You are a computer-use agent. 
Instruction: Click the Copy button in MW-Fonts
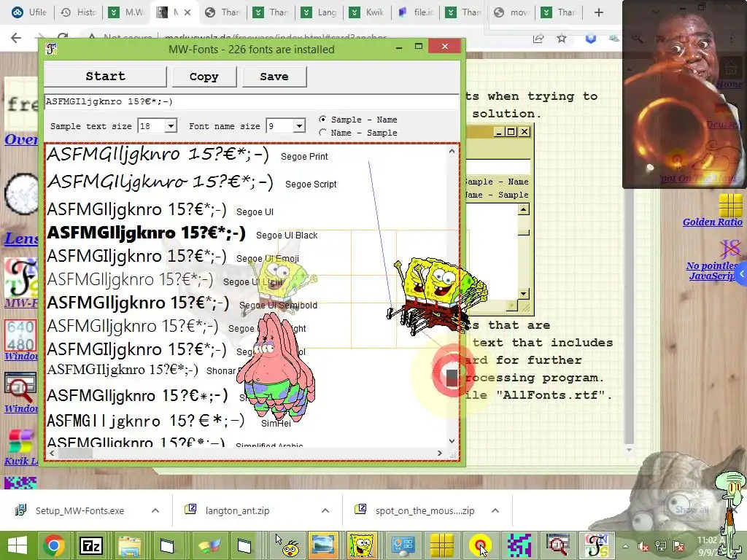pos(204,76)
